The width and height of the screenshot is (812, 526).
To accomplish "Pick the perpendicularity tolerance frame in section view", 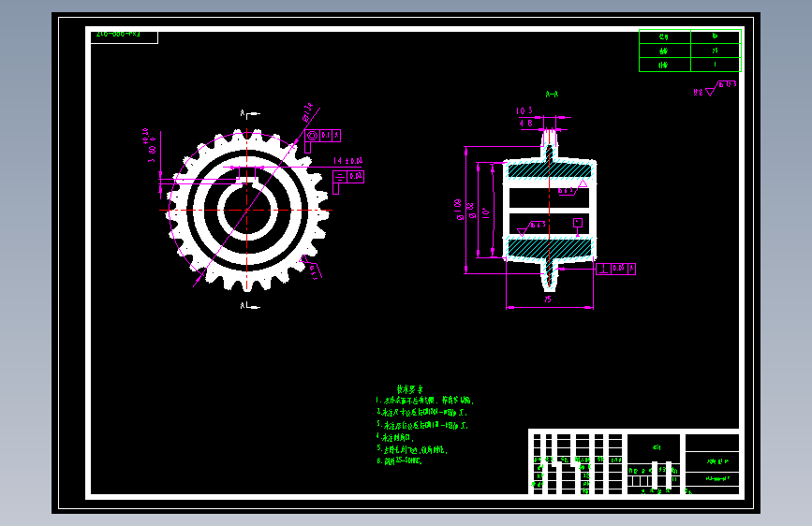I will click(x=615, y=269).
